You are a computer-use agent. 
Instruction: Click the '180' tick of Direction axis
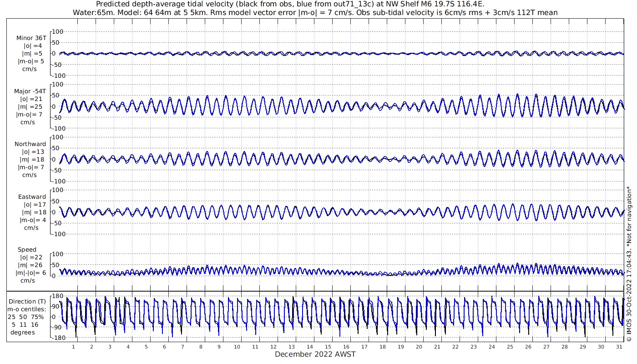(58, 296)
